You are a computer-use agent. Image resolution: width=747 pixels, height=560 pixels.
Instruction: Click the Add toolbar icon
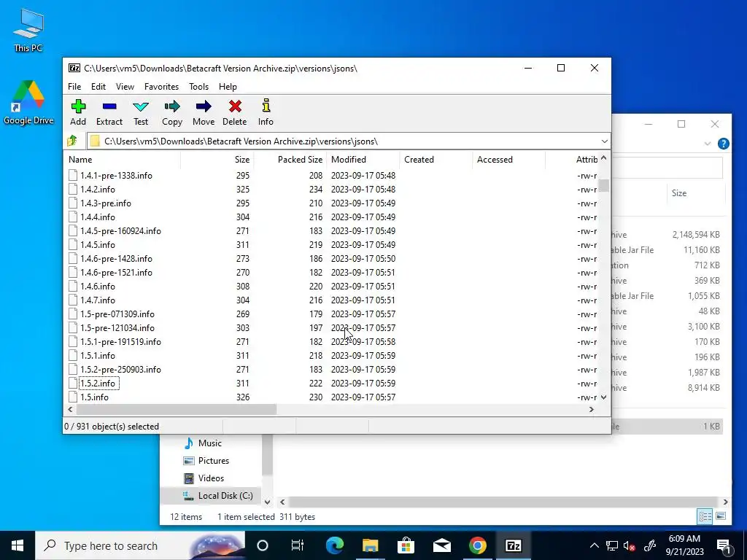pyautogui.click(x=78, y=112)
